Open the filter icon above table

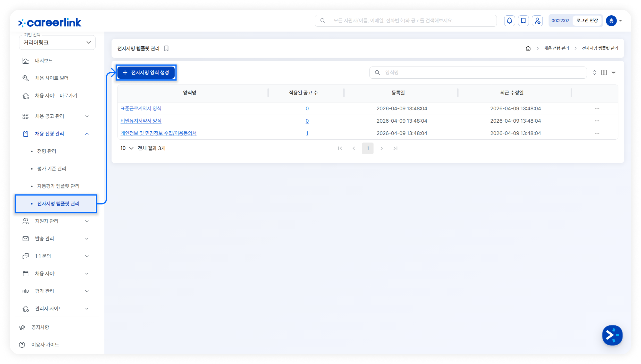pyautogui.click(x=614, y=73)
